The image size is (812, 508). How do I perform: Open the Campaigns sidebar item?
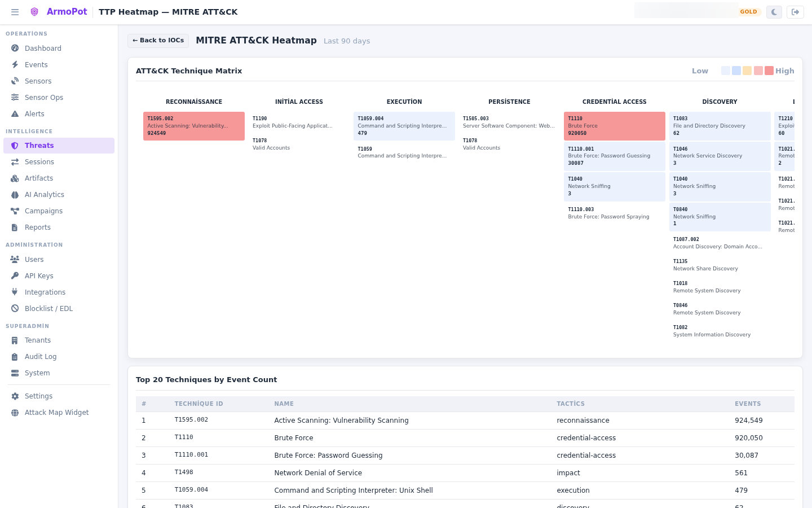click(59, 211)
